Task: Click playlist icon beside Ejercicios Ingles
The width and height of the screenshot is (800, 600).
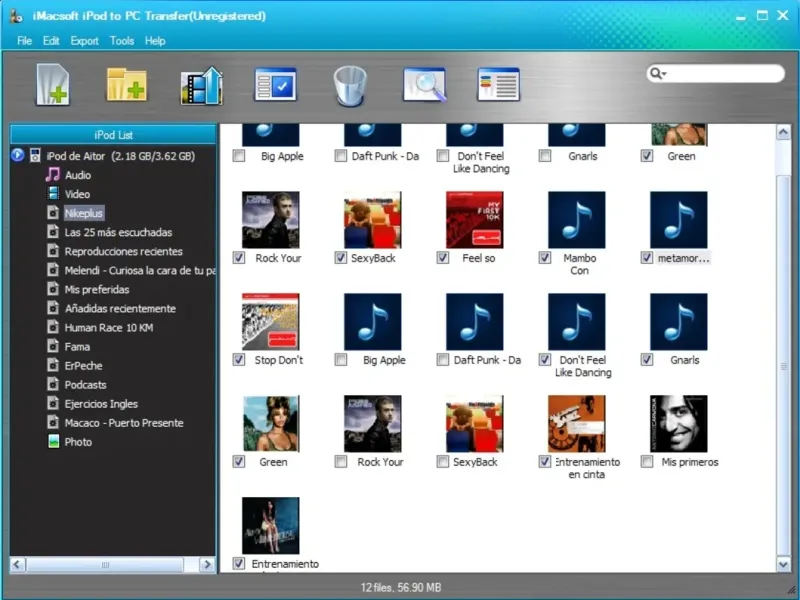Action: pos(53,404)
